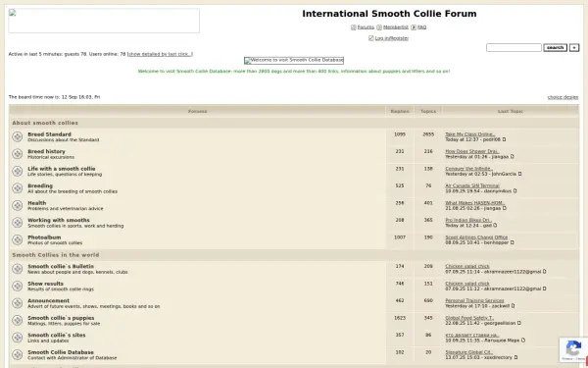Click into the search text field
The image size is (588, 368).
514,48
